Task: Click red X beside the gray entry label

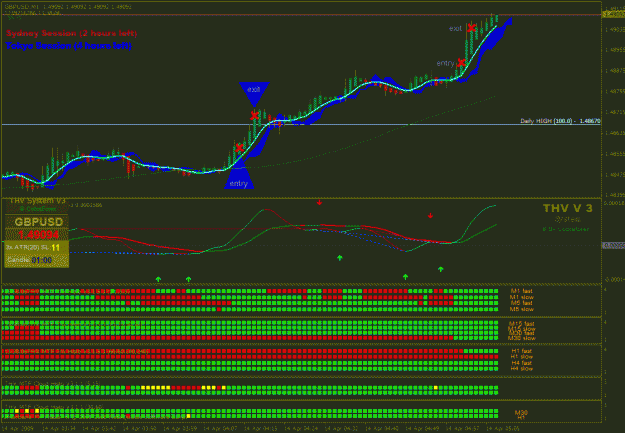Action: [461, 63]
